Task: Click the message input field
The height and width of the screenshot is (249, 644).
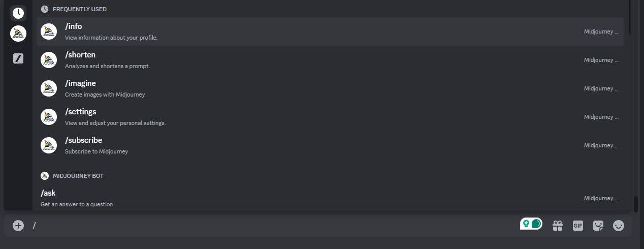Action: click(274, 226)
